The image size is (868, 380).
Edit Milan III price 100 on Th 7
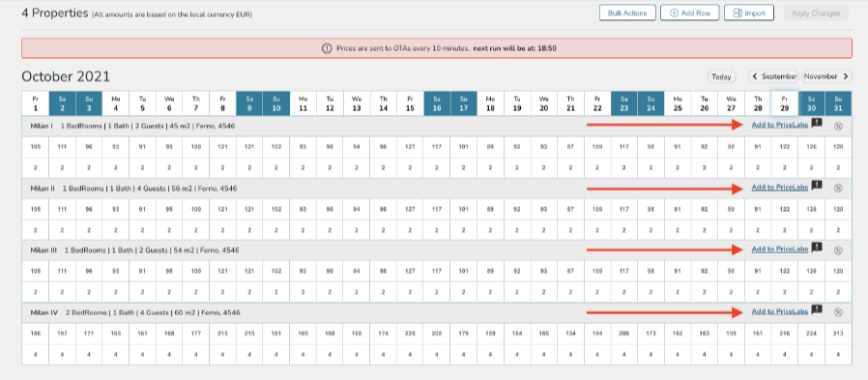196,272
